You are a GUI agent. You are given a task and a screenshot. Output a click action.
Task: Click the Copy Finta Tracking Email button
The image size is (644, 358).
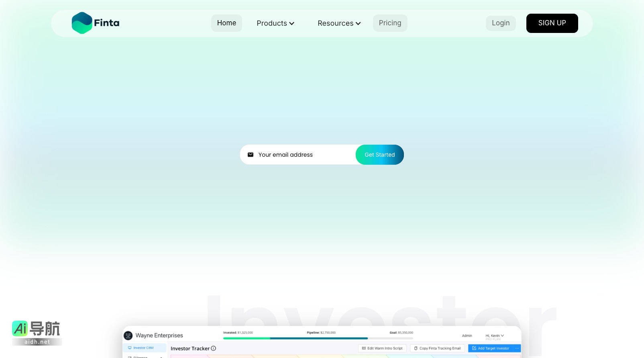[x=437, y=348]
